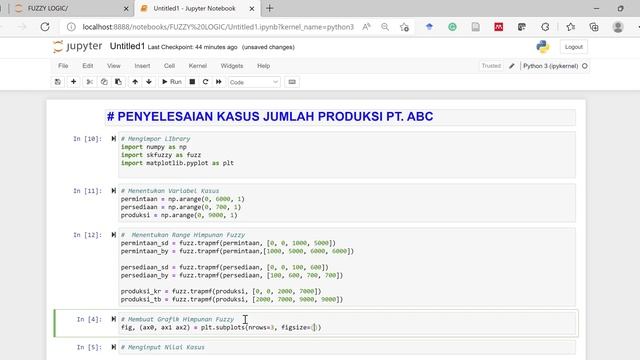
Task: Reload the page
Action: point(45,27)
